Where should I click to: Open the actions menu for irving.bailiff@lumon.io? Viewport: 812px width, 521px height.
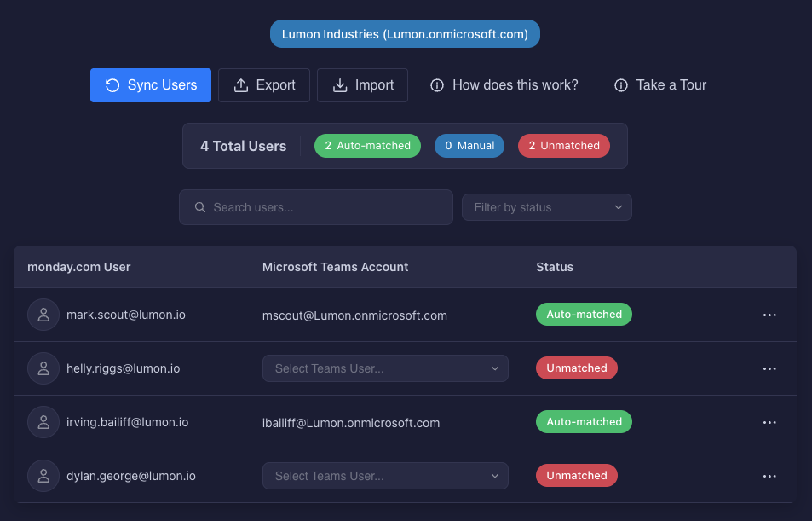[769, 422]
